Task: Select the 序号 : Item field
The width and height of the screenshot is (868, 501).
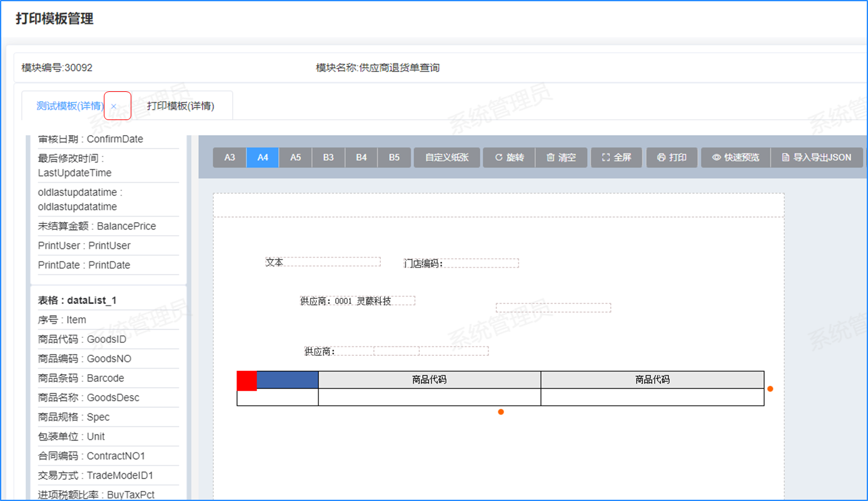Action: pos(108,320)
